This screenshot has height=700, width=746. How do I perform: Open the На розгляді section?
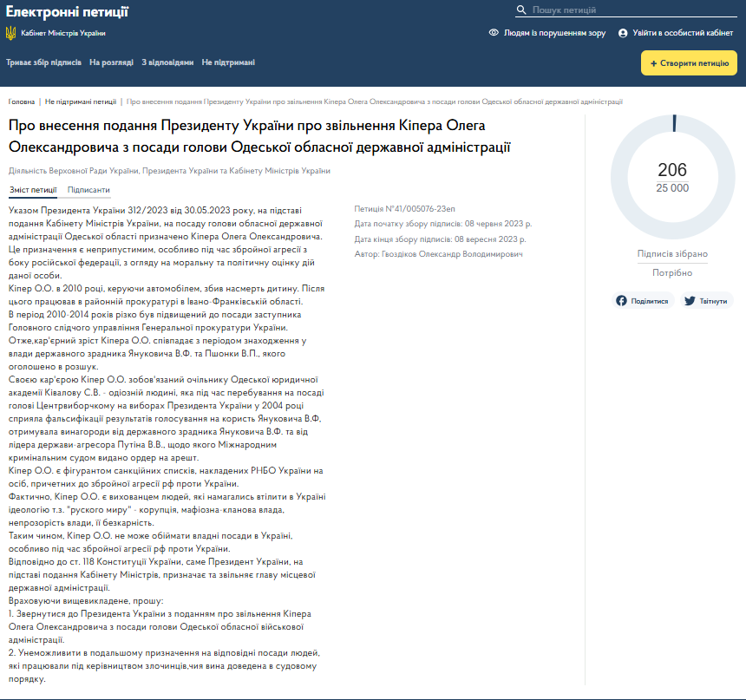pos(111,62)
